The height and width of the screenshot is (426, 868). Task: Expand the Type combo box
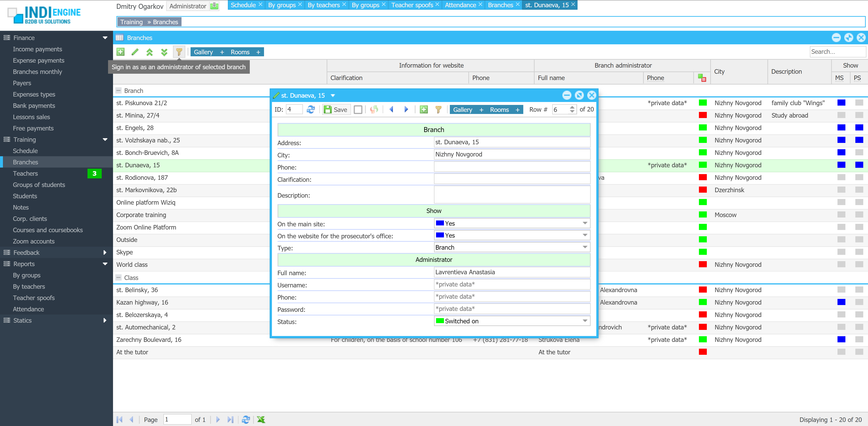click(x=585, y=247)
